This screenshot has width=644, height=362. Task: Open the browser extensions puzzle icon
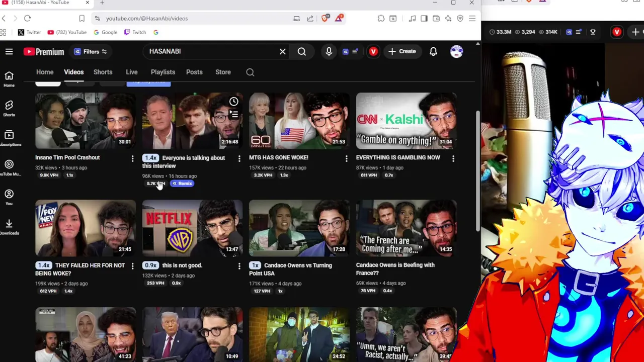[x=381, y=18]
